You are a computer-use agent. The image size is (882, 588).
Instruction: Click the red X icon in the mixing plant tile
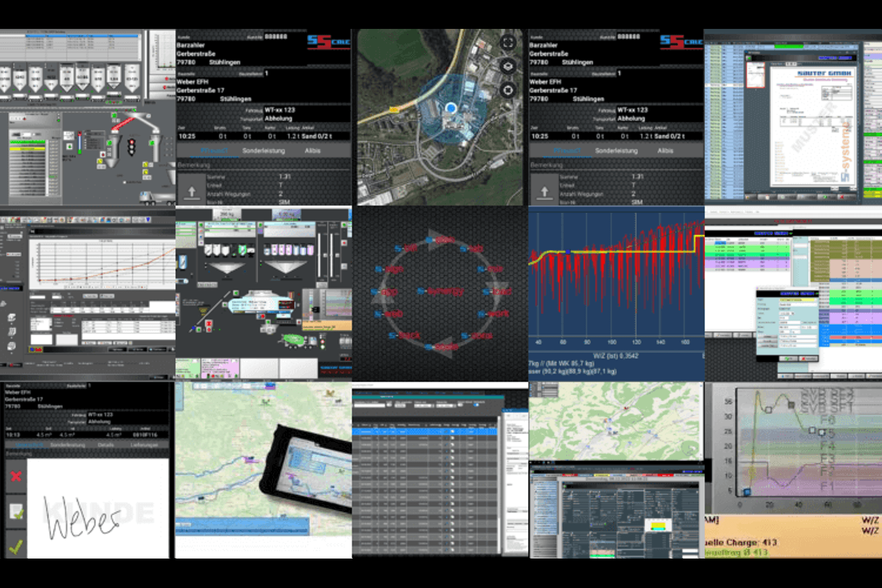pyautogui.click(x=209, y=323)
